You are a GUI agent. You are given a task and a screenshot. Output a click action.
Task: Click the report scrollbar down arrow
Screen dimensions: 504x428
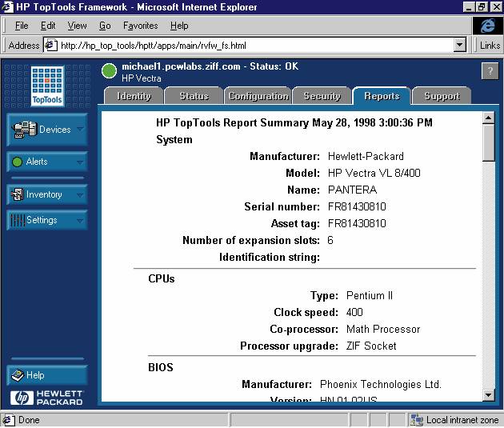point(488,395)
